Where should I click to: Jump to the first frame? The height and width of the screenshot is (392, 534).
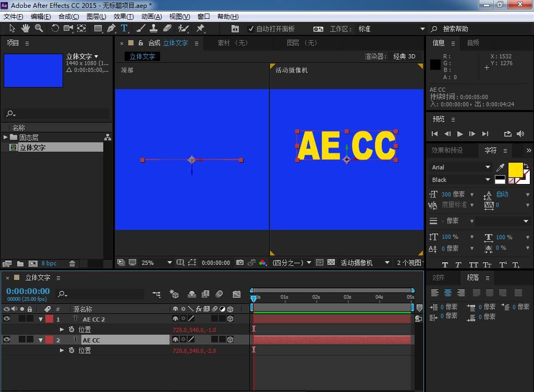tap(434, 134)
